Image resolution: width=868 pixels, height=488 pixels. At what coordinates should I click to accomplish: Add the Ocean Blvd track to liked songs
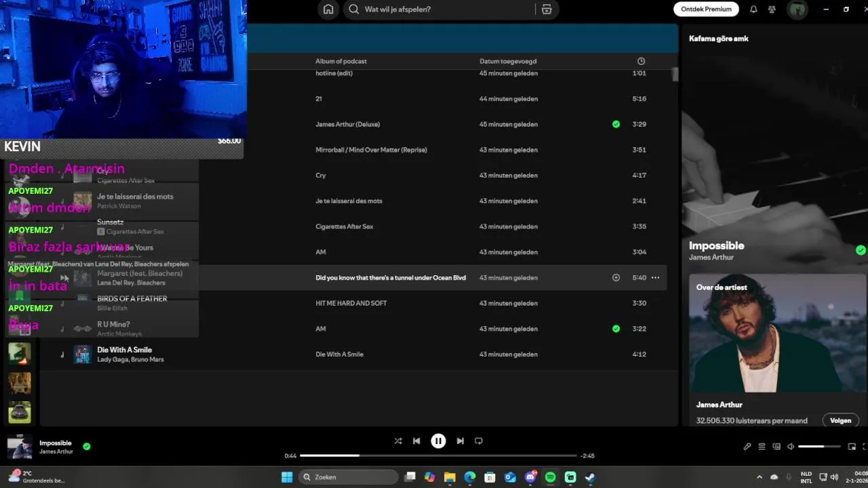(x=616, y=277)
